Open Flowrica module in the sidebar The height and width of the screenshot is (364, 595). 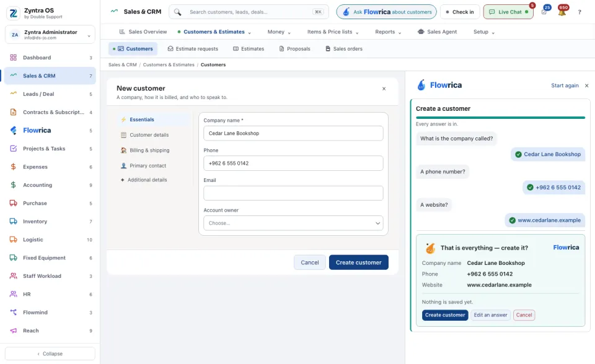tap(50, 131)
